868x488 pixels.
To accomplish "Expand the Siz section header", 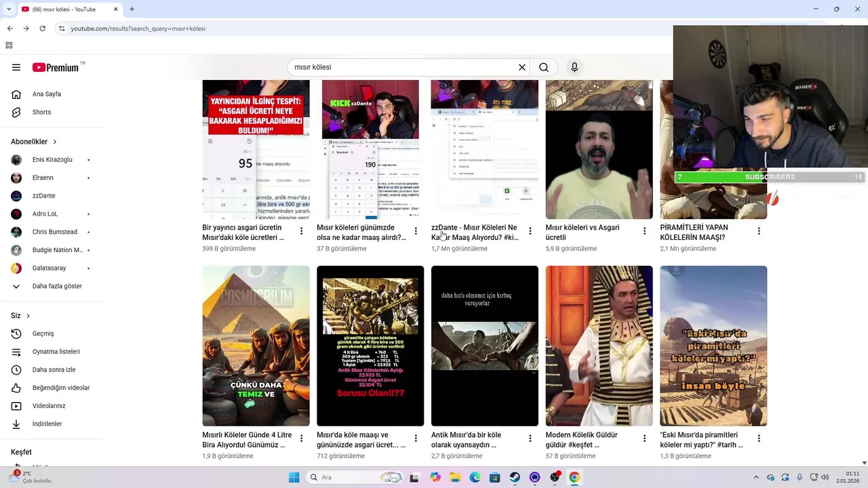I will coord(20,316).
